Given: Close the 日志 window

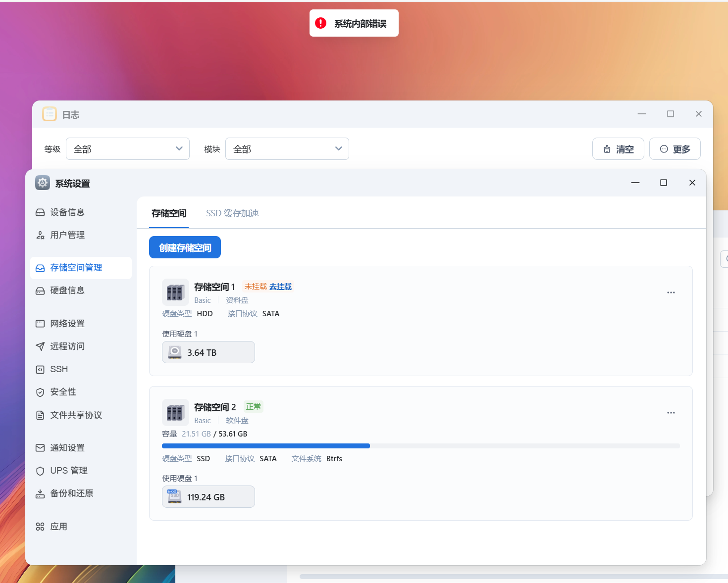Looking at the screenshot, I should pos(699,114).
